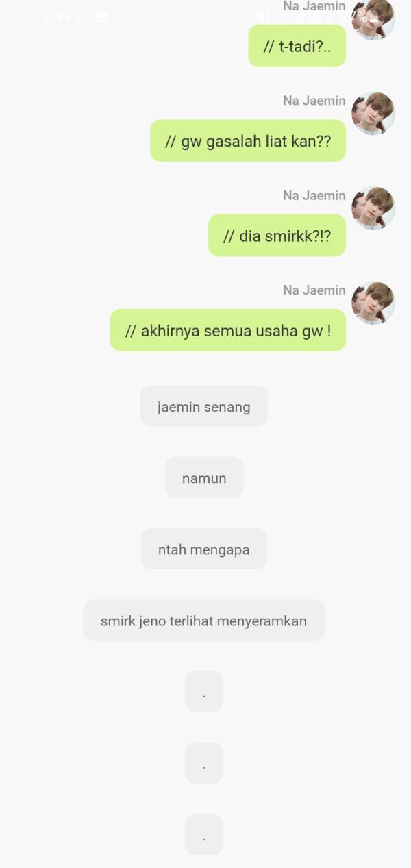Click Na Jaemin name above "dia smirkk" message
Viewport: 411px width, 868px height.
coord(314,195)
